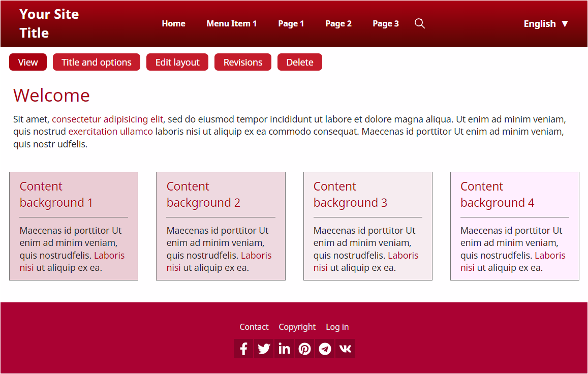Click the Pinterest icon in footer

(304, 349)
